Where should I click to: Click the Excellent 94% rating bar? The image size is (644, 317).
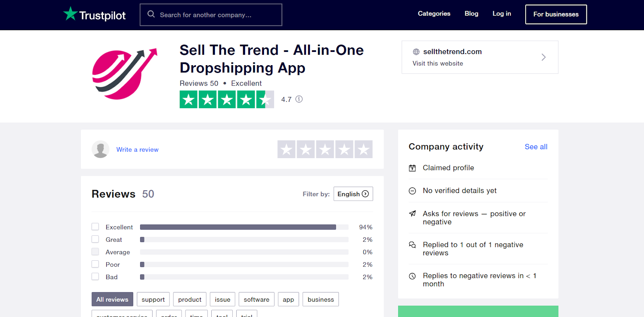pyautogui.click(x=244, y=227)
